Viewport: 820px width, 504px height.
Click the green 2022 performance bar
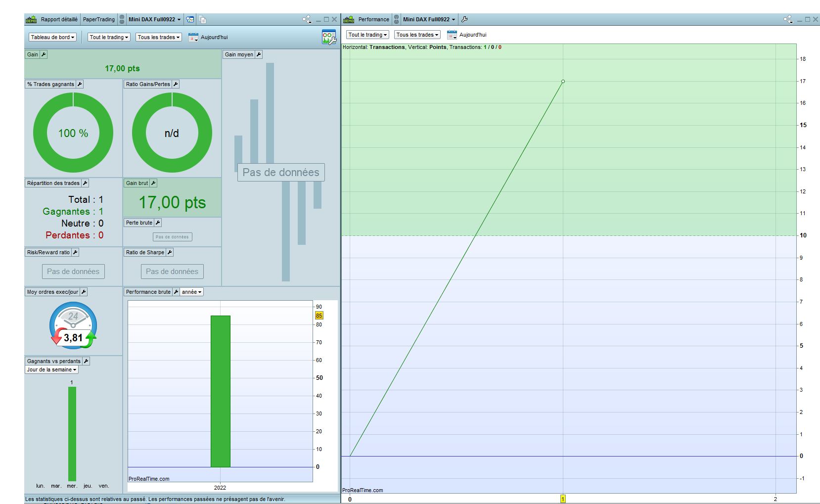[221, 391]
